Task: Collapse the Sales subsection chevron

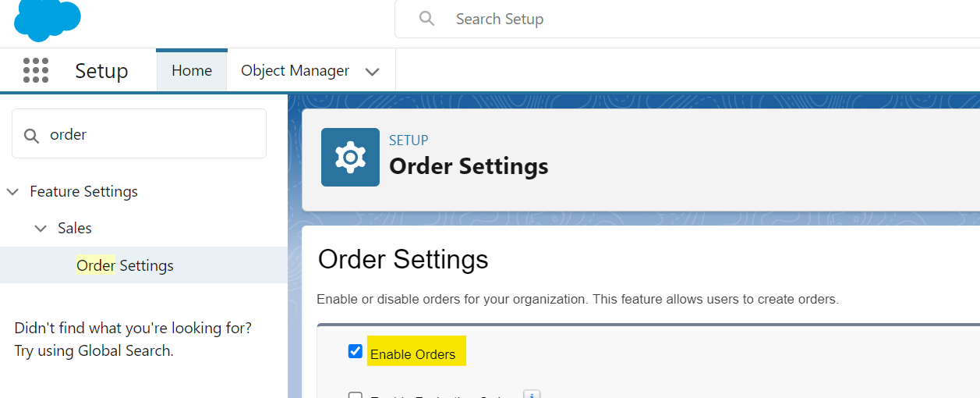Action: click(41, 228)
